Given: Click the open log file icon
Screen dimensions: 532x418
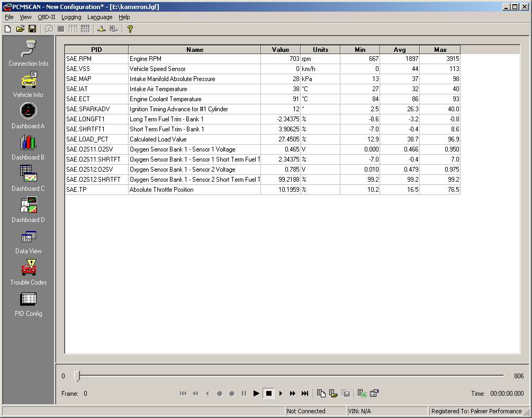Looking at the screenshot, I should tap(333, 393).
